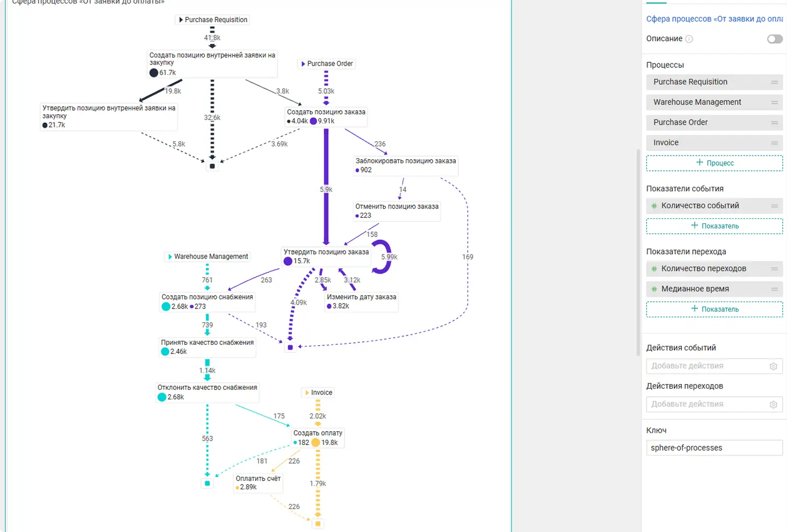The image size is (787, 532).
Task: Add indicator under Показатели события
Action: [x=714, y=226]
